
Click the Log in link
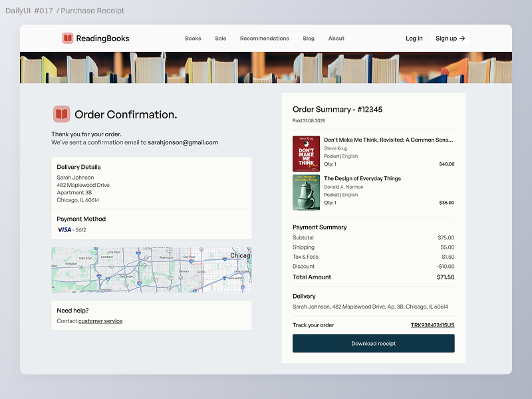(414, 39)
